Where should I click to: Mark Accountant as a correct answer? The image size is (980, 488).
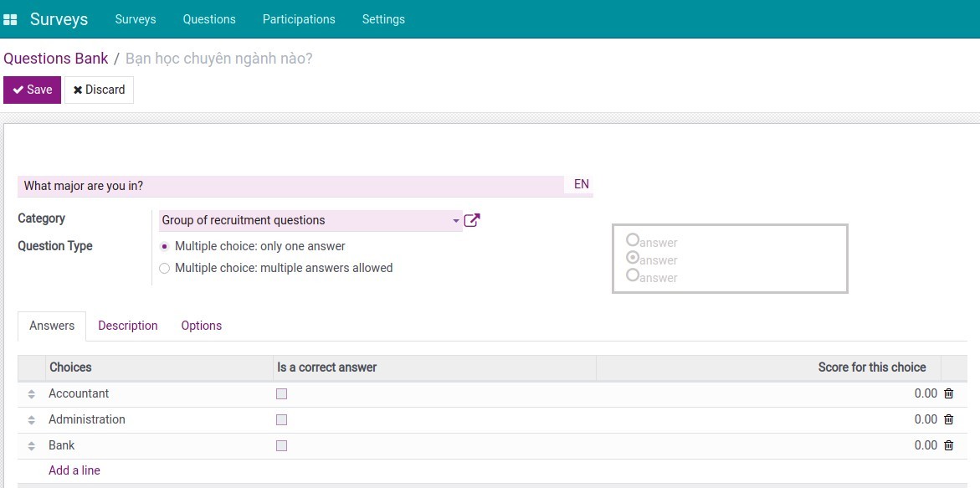(281, 393)
